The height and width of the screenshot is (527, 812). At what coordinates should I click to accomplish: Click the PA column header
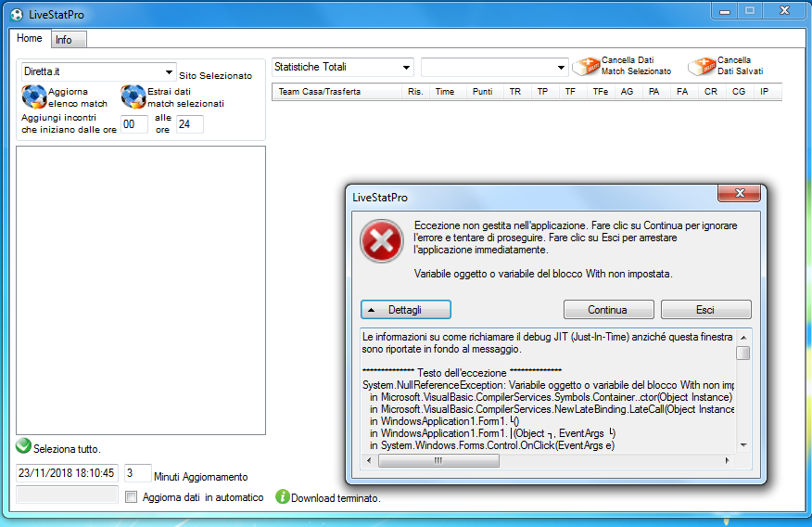pyautogui.click(x=654, y=92)
